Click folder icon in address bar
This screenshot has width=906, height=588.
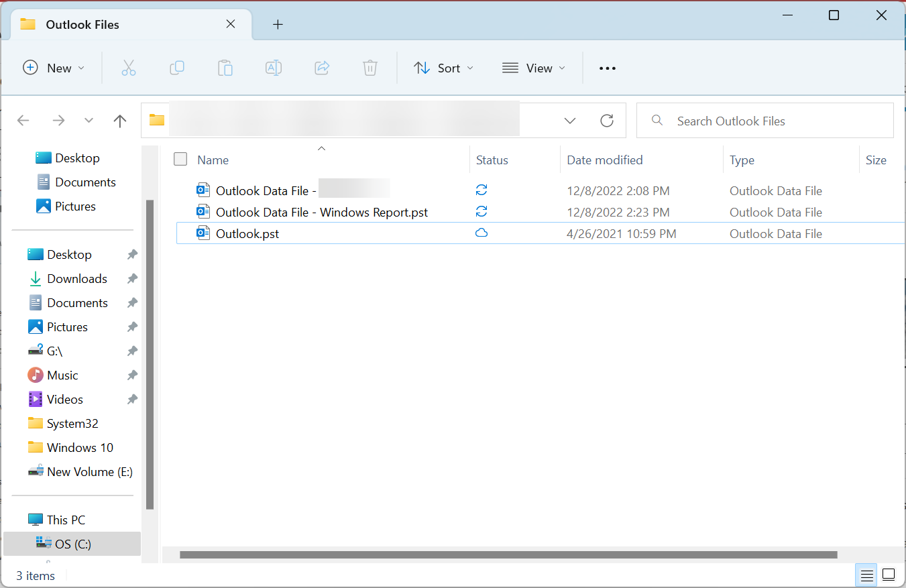click(x=157, y=120)
